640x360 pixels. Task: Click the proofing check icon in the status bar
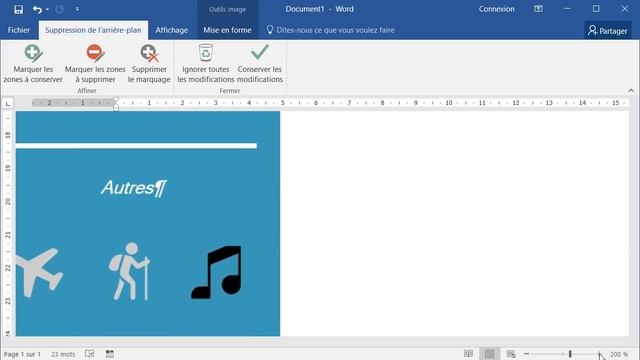pyautogui.click(x=90, y=354)
